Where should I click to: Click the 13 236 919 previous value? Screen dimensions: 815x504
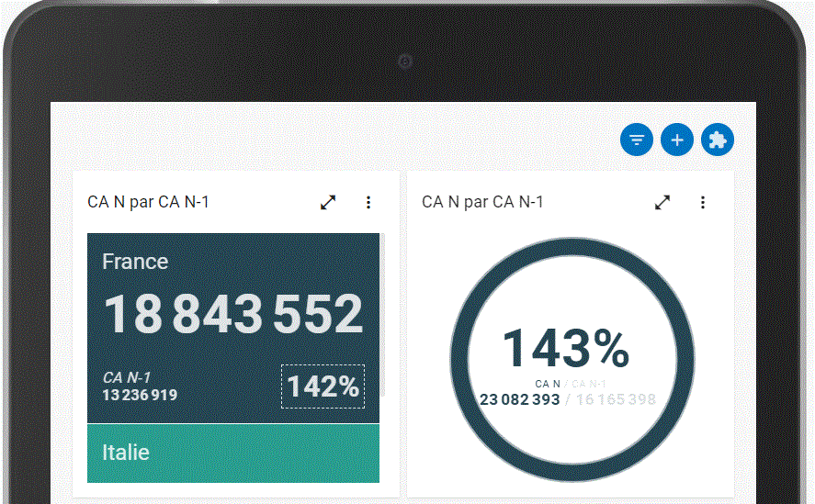pyautogui.click(x=140, y=396)
